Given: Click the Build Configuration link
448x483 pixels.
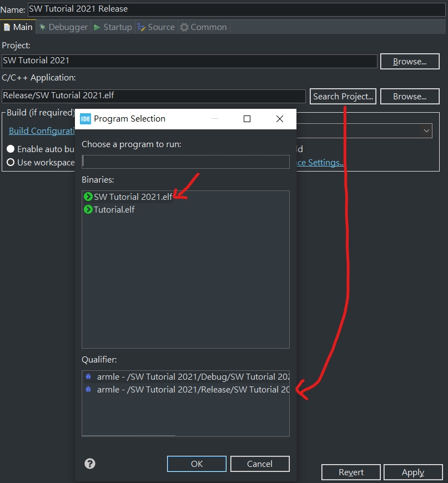Looking at the screenshot, I should [x=42, y=131].
